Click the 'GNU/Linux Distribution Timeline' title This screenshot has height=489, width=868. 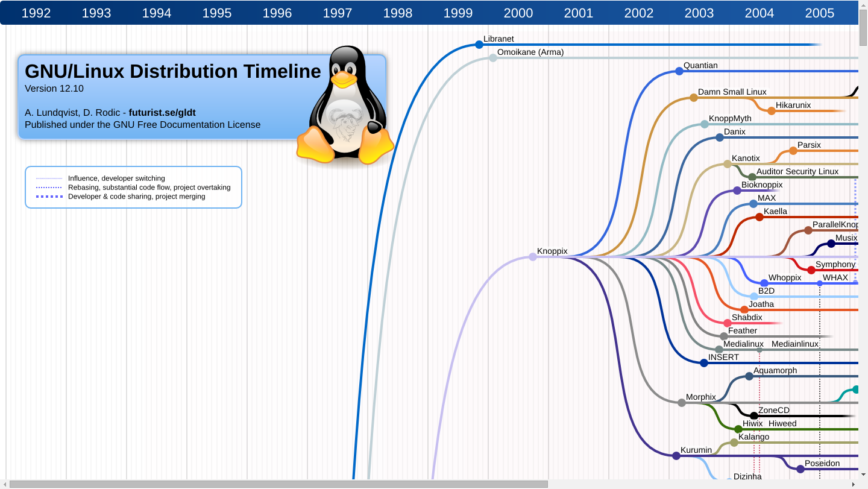pyautogui.click(x=173, y=71)
